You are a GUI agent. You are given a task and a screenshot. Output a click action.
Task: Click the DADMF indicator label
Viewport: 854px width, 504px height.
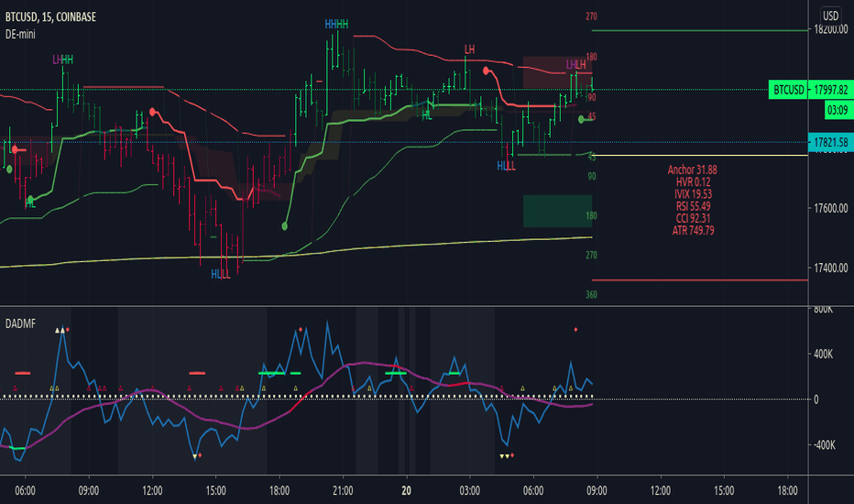(20, 323)
